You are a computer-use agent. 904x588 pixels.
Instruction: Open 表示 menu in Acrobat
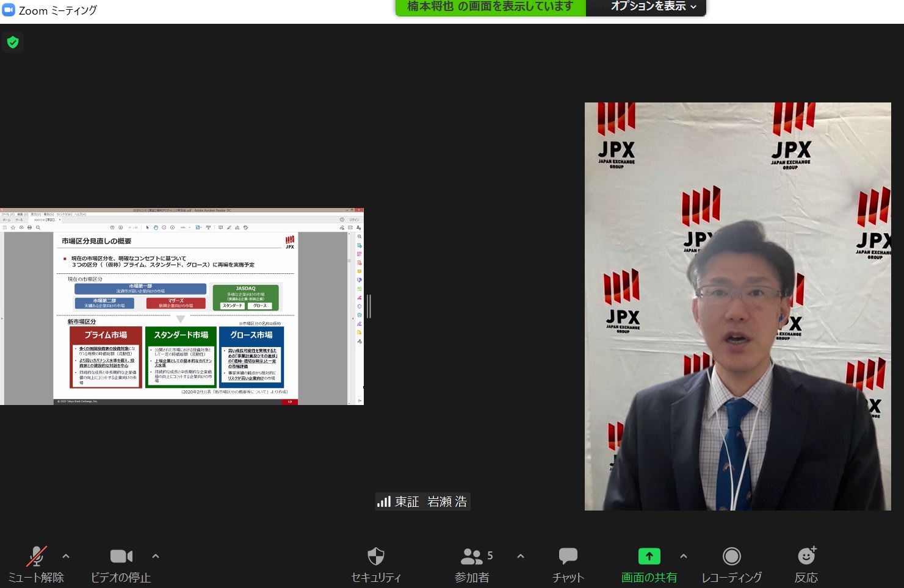35,215
